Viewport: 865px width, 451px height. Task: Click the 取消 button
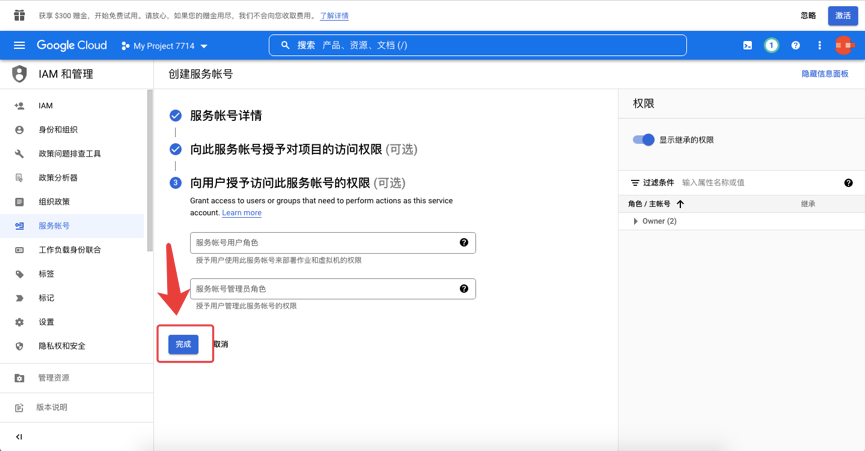[x=221, y=344]
